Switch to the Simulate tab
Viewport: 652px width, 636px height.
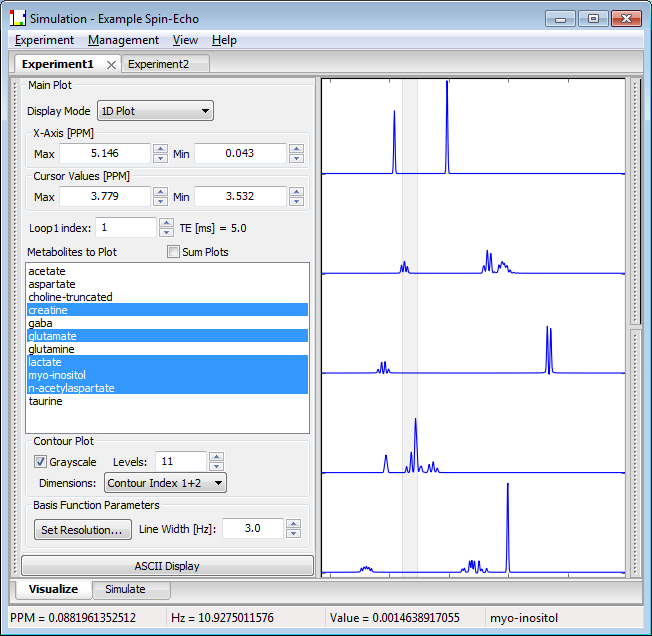tap(125, 589)
